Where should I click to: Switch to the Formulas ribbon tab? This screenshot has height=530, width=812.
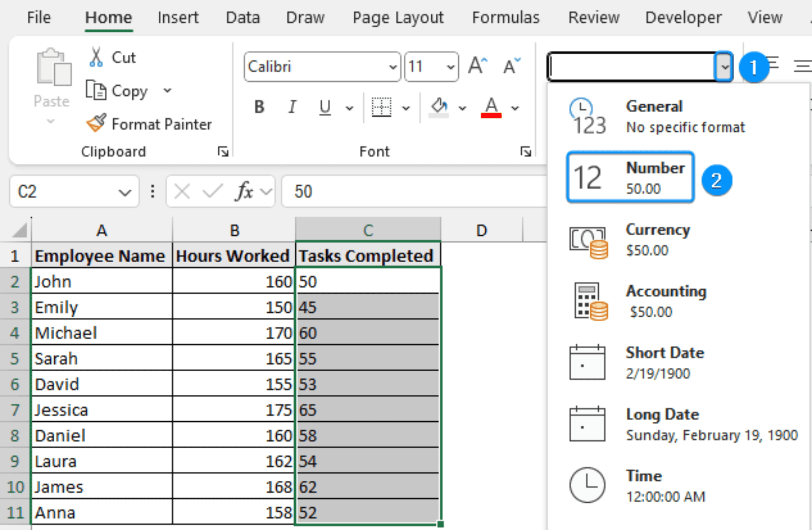[x=506, y=17]
